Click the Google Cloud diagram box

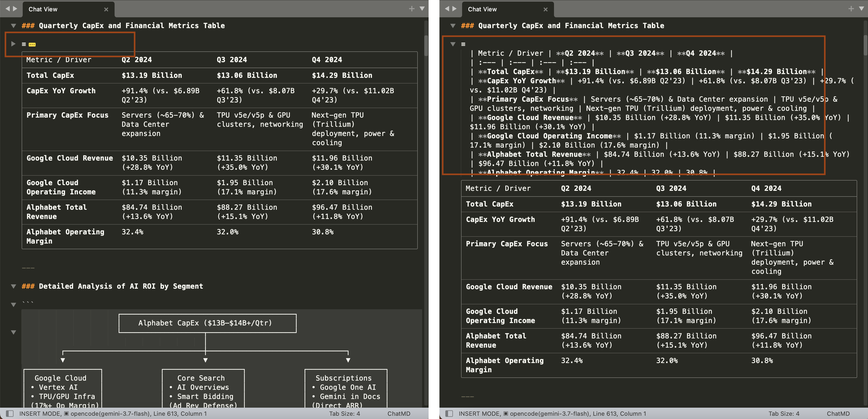coord(63,389)
